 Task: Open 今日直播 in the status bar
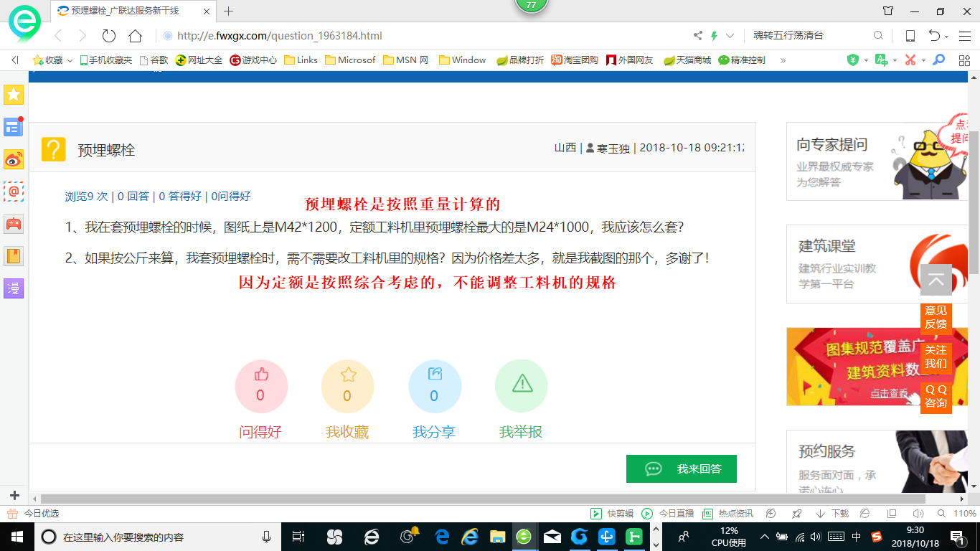coord(668,514)
